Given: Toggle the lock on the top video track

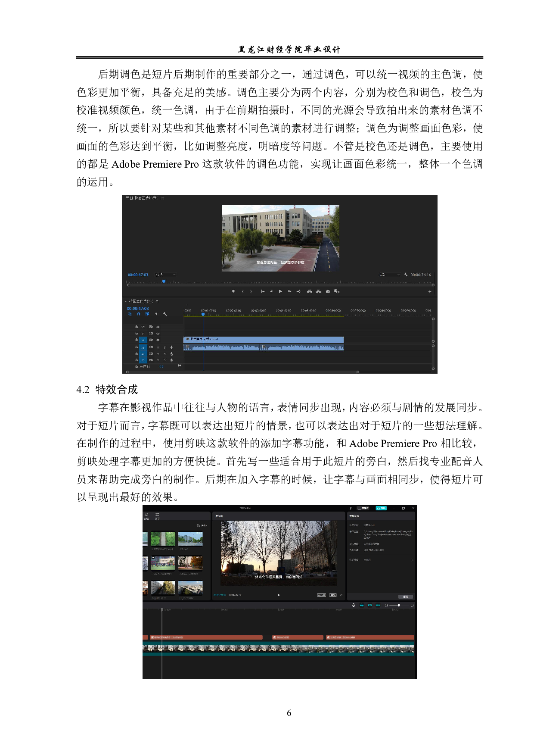Looking at the screenshot, I should 137,327.
